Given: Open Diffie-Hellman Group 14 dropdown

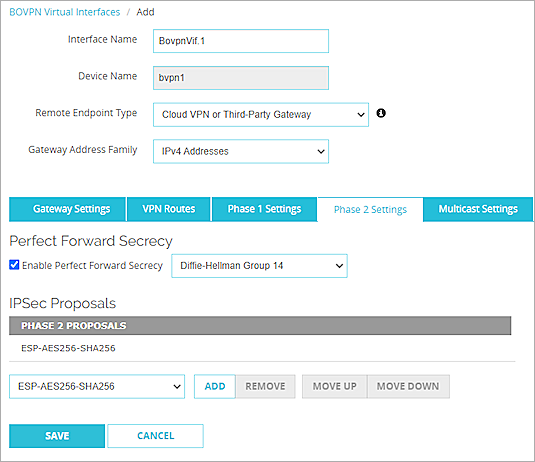Looking at the screenshot, I should 259,266.
